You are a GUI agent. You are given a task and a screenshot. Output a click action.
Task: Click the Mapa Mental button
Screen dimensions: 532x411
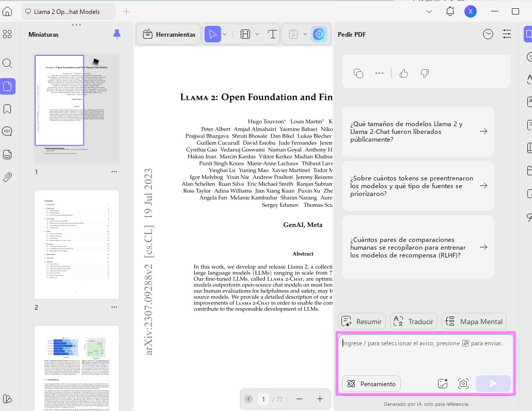(474, 322)
